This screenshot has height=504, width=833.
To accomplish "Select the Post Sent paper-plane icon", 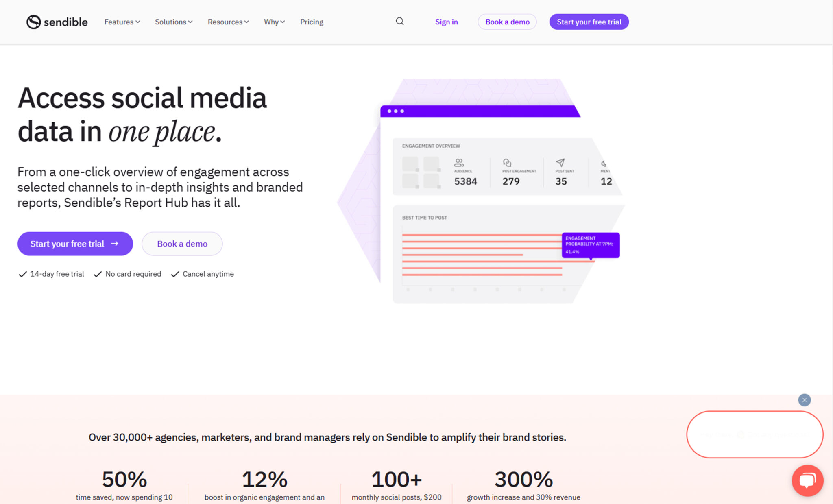I will [560, 163].
